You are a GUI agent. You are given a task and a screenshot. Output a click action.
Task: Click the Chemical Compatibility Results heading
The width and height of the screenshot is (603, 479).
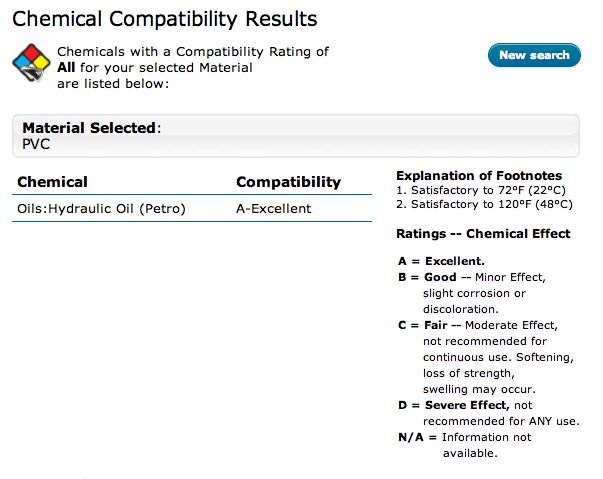point(164,19)
